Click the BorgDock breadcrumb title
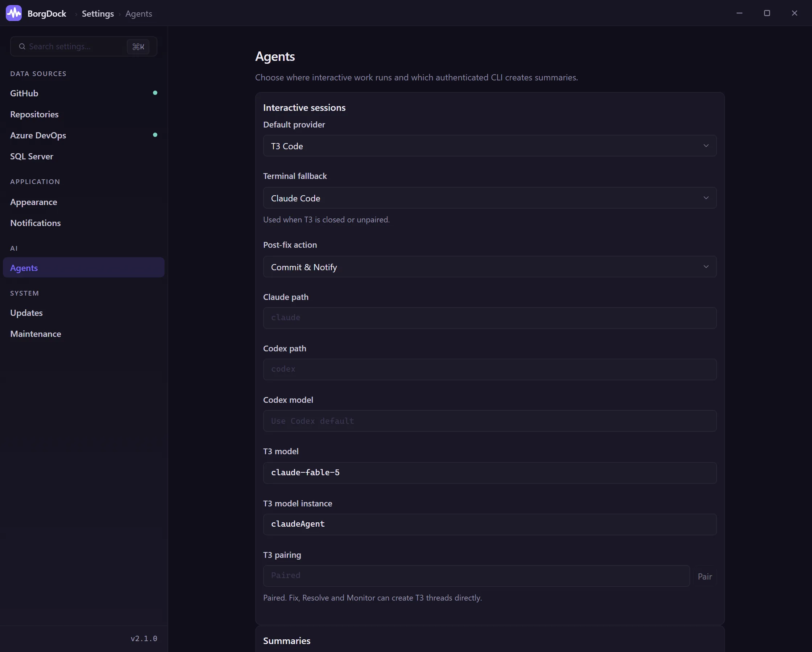This screenshot has width=812, height=652. pos(47,13)
